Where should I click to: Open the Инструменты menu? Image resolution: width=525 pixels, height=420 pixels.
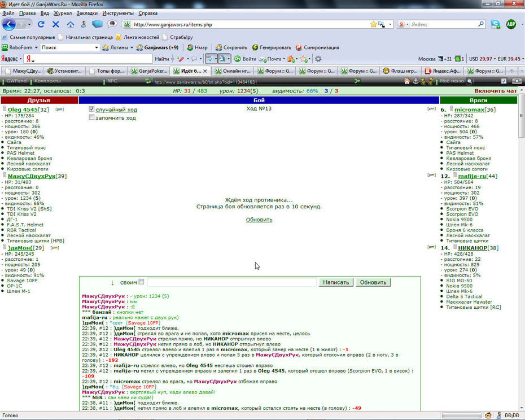pos(118,13)
